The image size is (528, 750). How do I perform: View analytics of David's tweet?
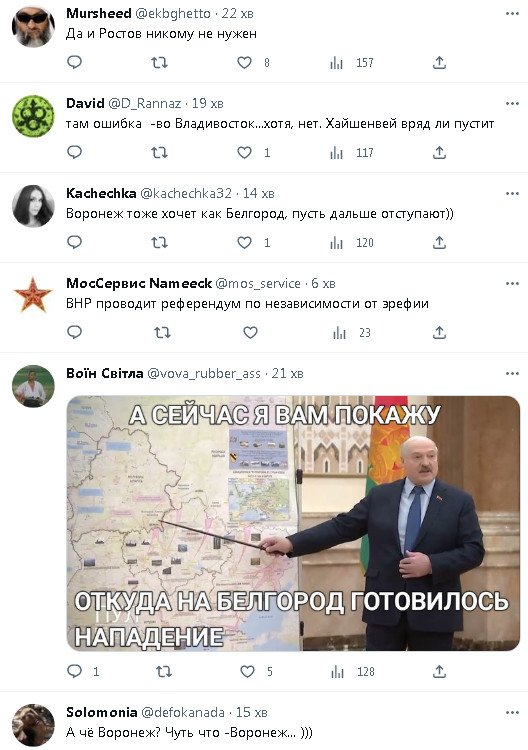pyautogui.click(x=352, y=153)
